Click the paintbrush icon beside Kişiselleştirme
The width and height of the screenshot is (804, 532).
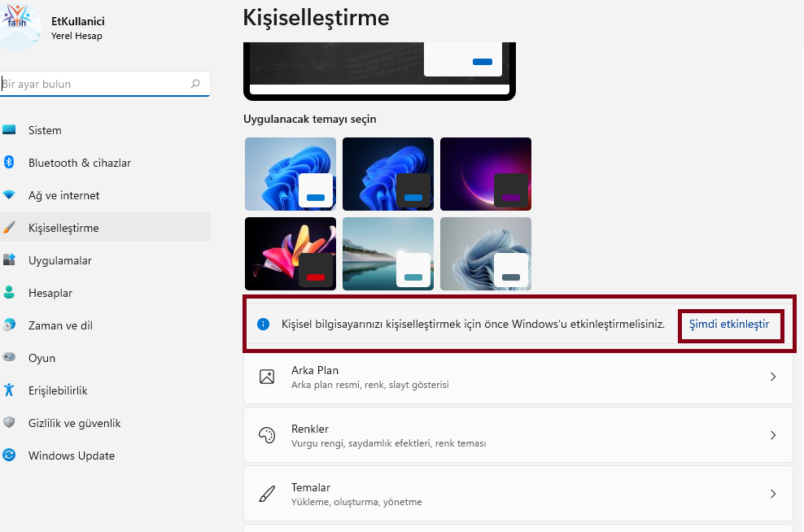point(9,228)
